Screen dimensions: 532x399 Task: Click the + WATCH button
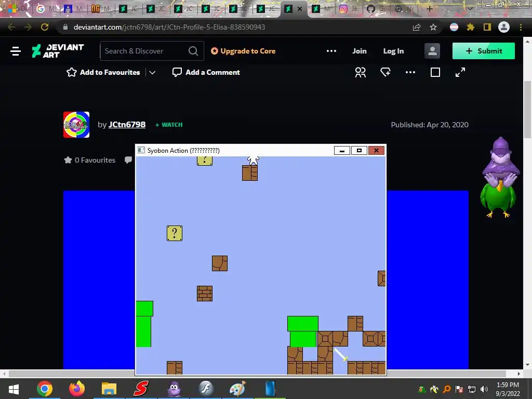[169, 125]
